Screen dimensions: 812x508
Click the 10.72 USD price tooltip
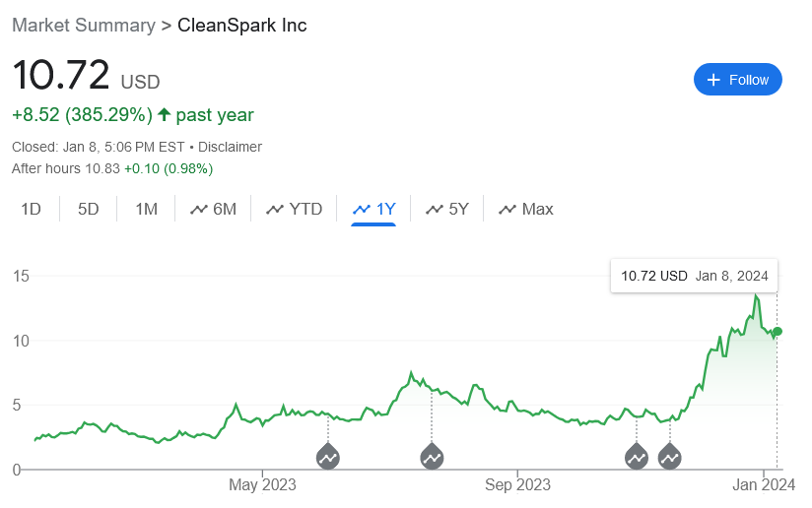pos(694,276)
